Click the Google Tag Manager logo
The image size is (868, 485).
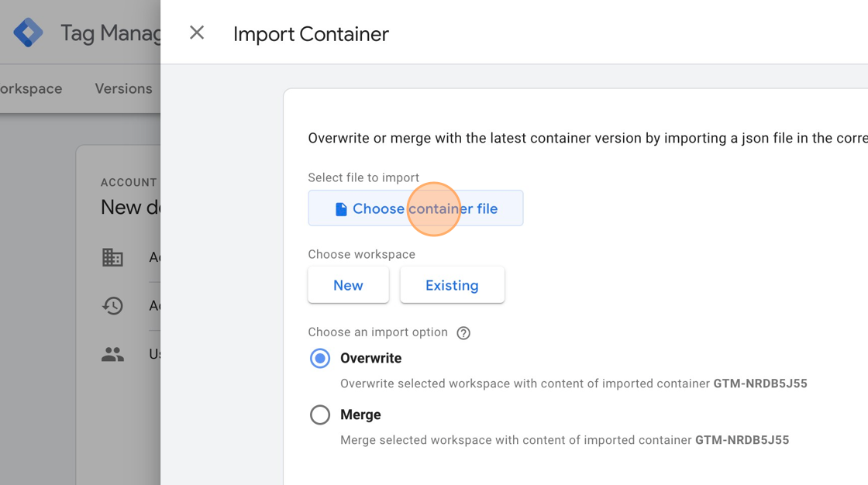[x=28, y=32]
